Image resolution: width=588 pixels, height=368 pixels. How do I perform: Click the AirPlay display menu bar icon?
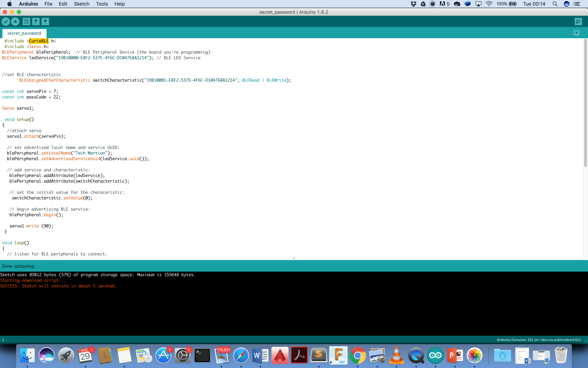(478, 4)
